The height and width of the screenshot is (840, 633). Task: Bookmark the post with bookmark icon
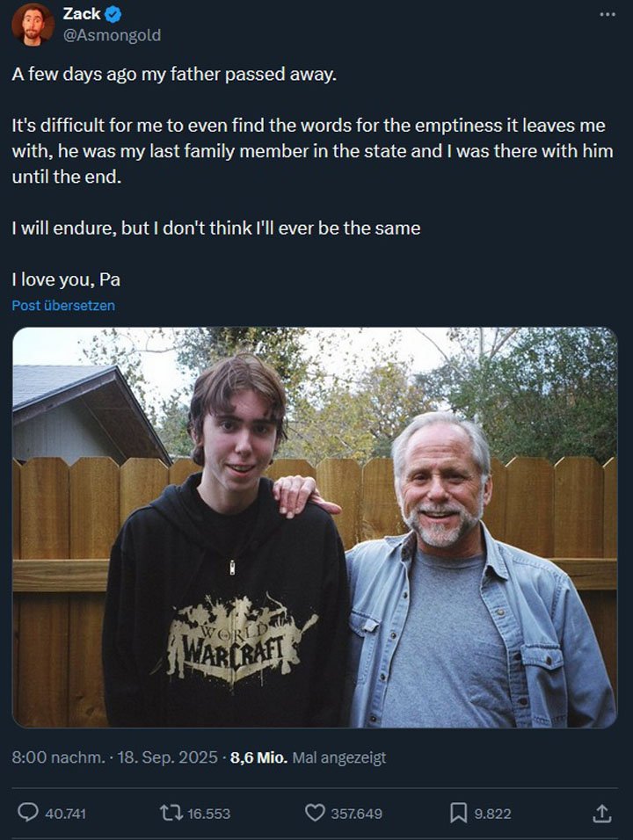[x=458, y=813]
